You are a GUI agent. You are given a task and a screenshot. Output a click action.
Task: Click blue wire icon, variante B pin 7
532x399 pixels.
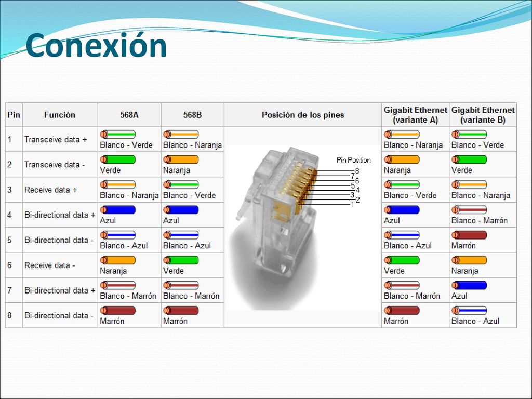click(x=469, y=285)
